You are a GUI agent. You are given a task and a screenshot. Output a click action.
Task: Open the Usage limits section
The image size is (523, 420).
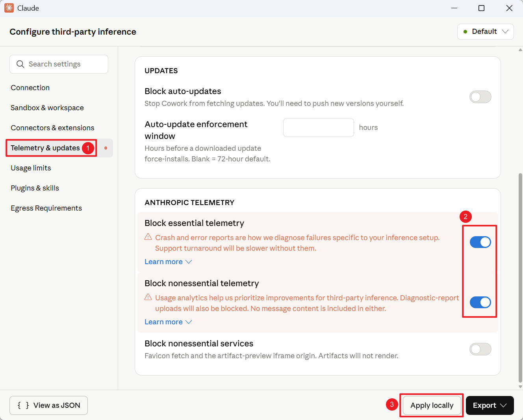point(31,168)
